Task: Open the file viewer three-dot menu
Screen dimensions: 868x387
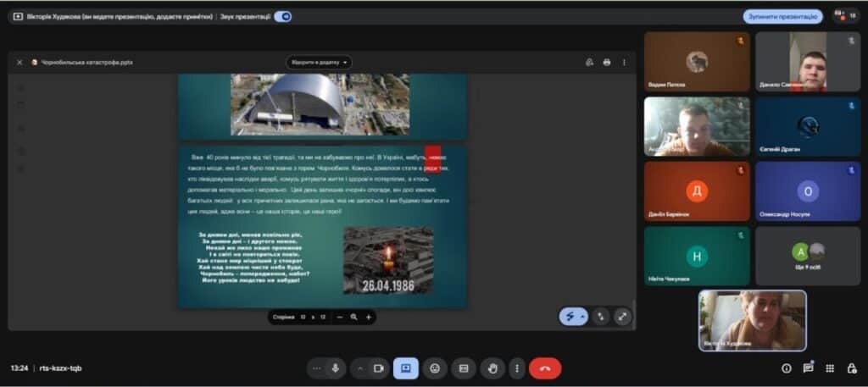Action: [x=625, y=62]
